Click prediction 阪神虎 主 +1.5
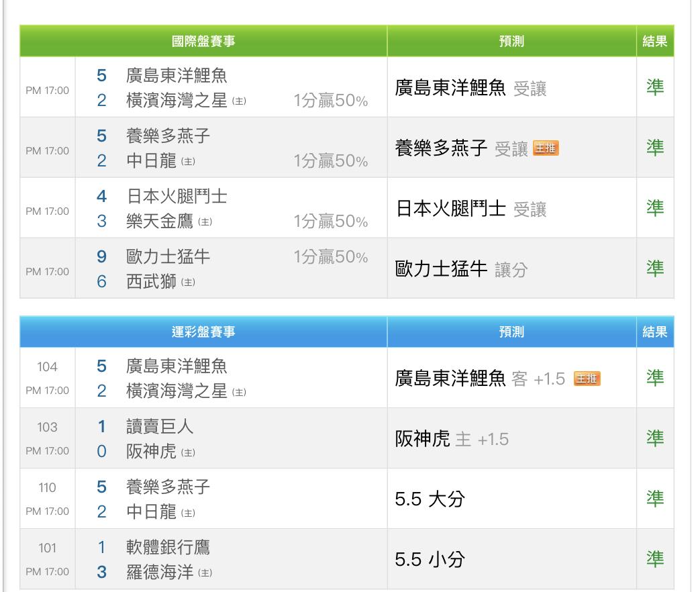 point(452,438)
